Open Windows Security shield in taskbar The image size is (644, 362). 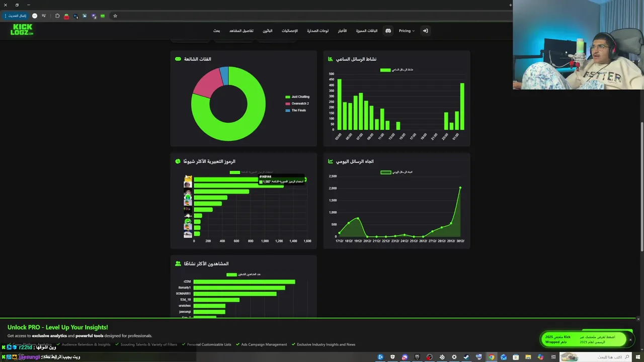click(x=392, y=357)
